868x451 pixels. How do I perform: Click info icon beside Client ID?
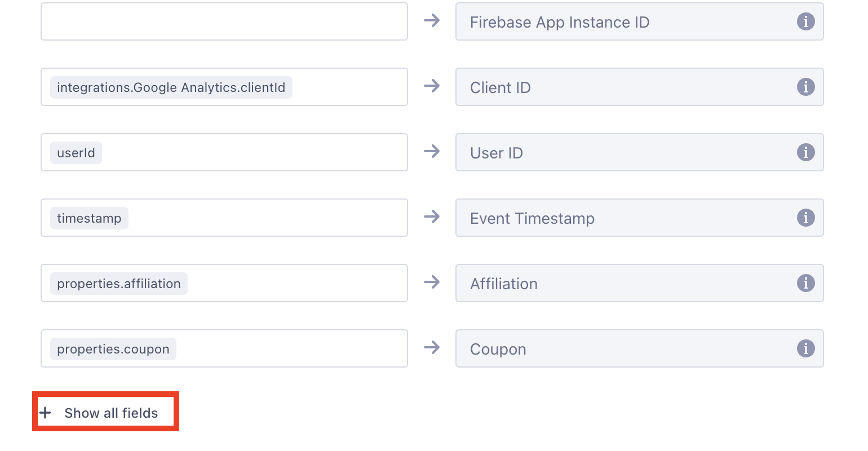(805, 87)
